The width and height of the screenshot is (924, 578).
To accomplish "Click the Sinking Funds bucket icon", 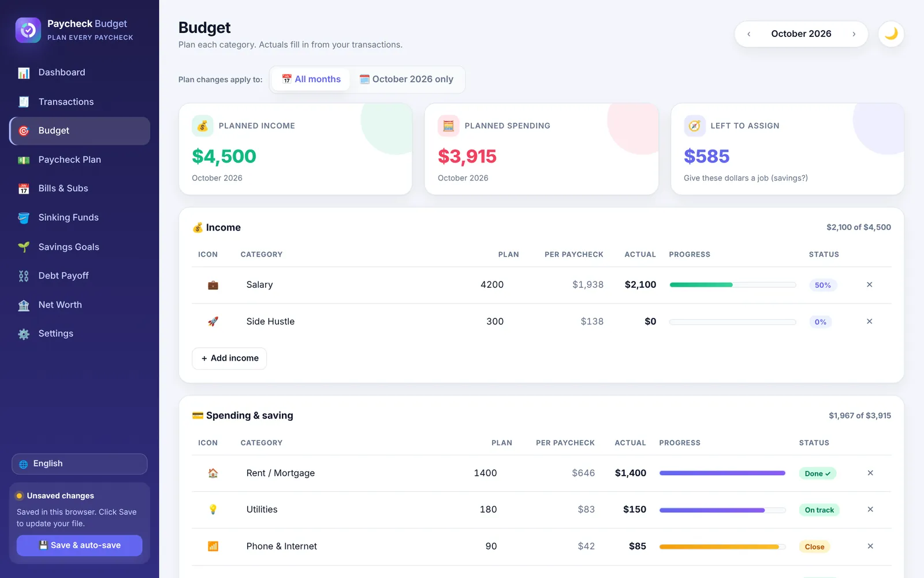I will coord(24,218).
